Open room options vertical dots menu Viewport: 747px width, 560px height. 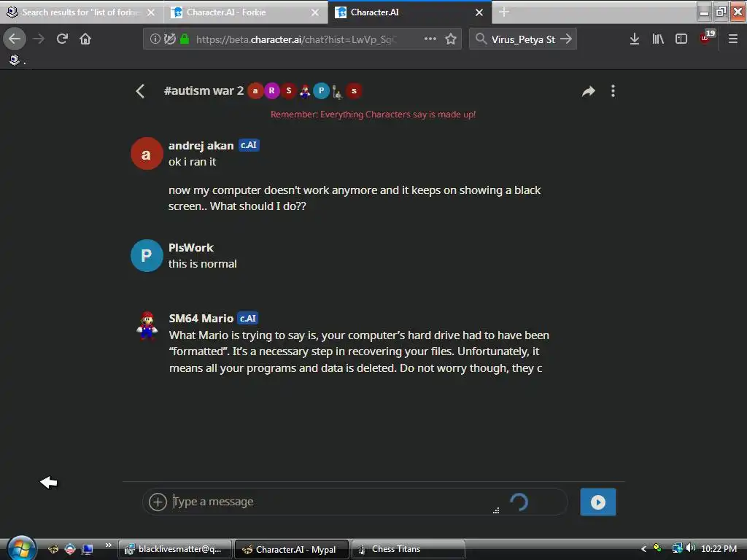point(613,91)
